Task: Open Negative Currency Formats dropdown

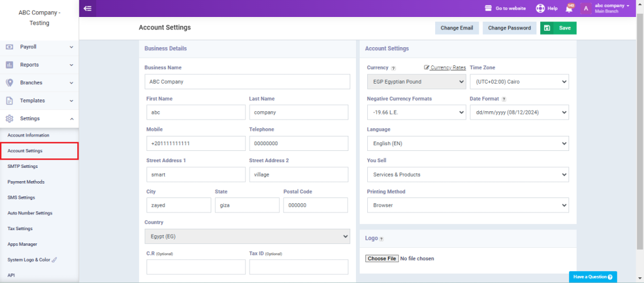Action: coord(416,113)
